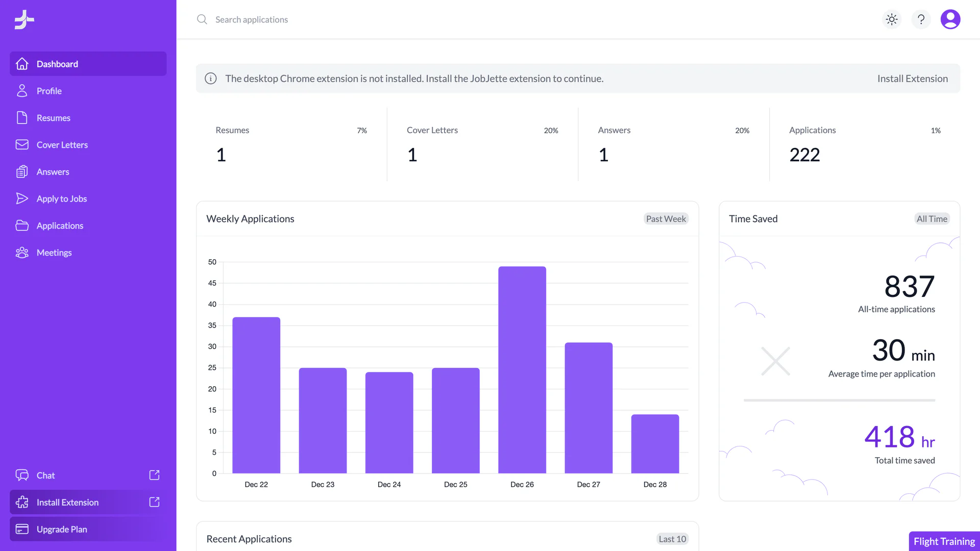Open the Applications folder icon
The width and height of the screenshot is (980, 551).
tap(22, 226)
